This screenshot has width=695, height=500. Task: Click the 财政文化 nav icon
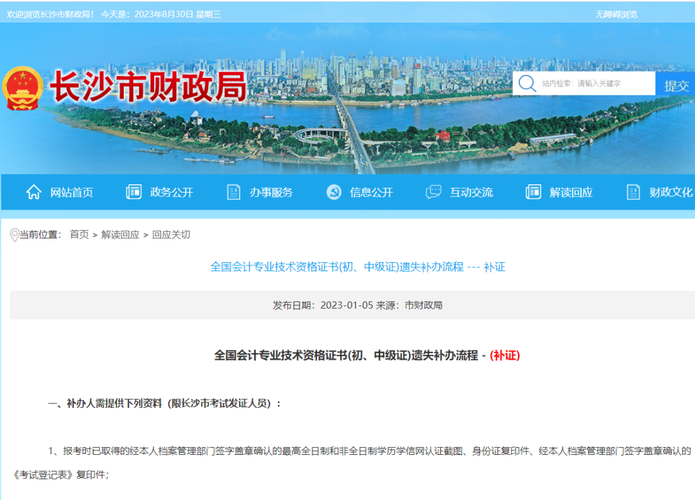(x=633, y=192)
